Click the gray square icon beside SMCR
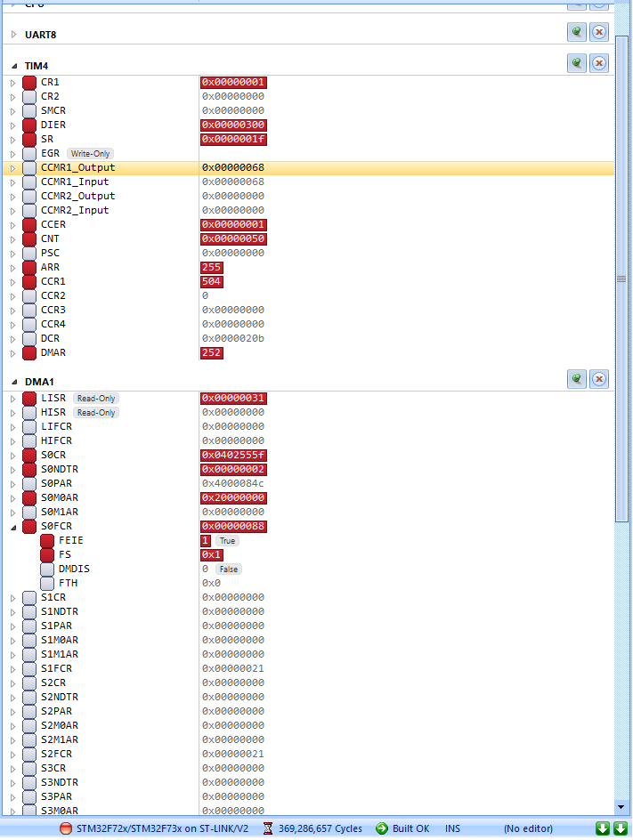The image size is (633, 840). pyautogui.click(x=29, y=111)
